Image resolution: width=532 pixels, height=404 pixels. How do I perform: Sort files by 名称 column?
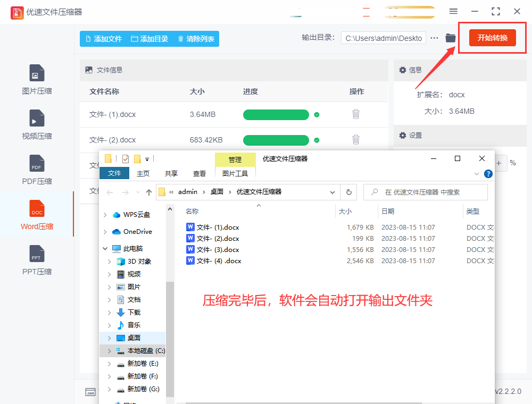192,212
